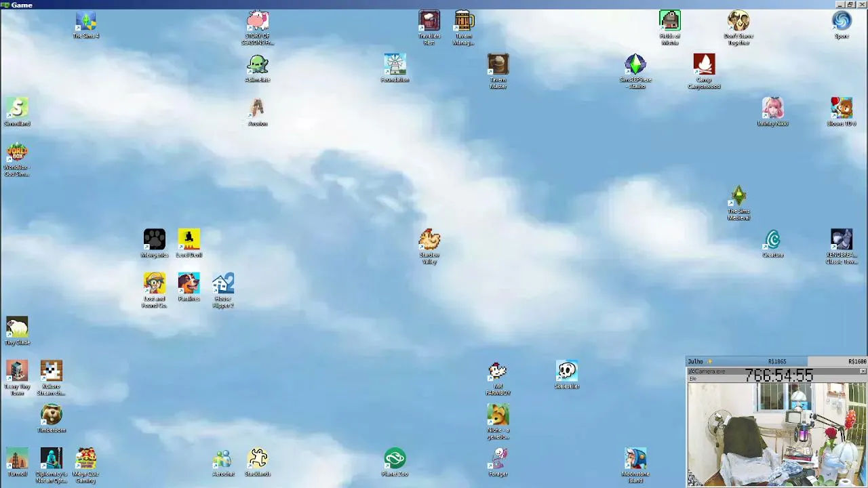Launch the Spore icon
The image size is (868, 488).
point(842,21)
